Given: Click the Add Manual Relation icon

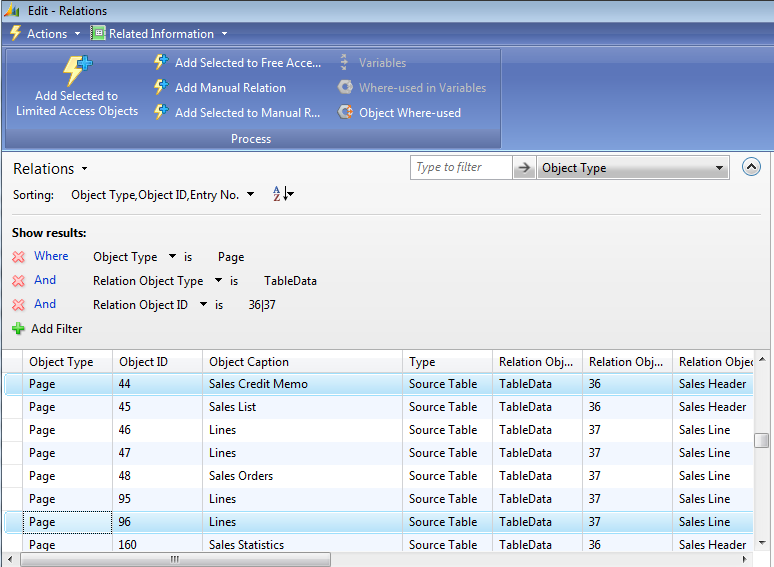Looking at the screenshot, I should [161, 88].
